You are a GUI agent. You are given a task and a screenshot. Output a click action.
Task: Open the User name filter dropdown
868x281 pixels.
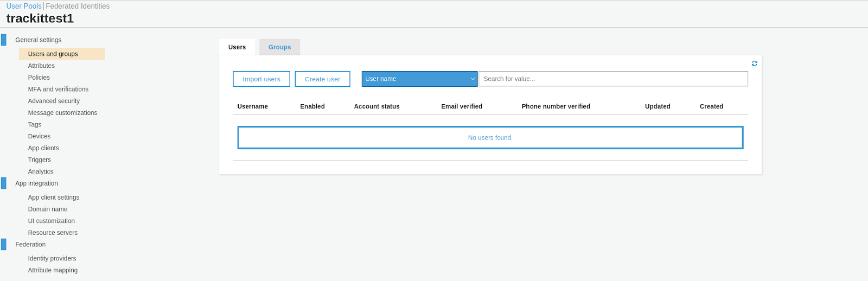[419, 79]
